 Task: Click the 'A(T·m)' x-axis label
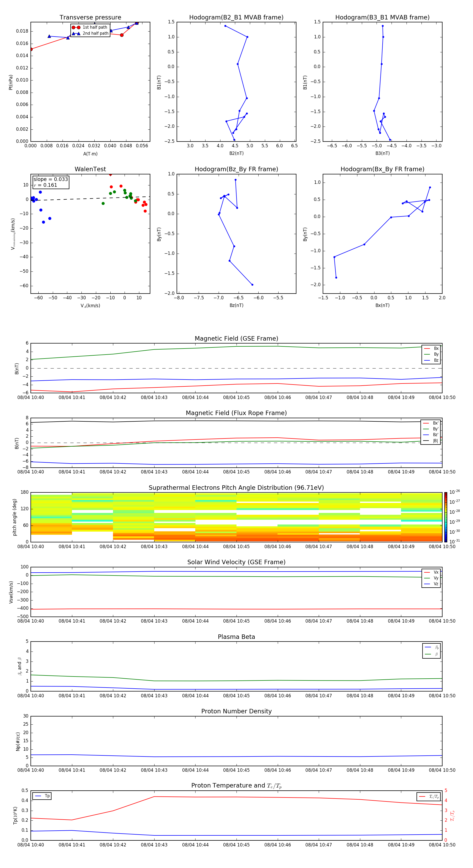pyautogui.click(x=90, y=154)
